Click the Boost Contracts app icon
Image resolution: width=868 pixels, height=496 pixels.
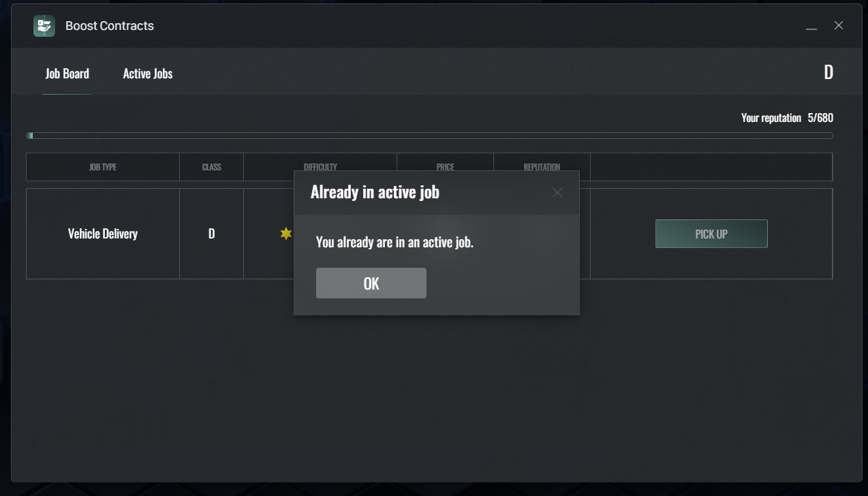coord(44,25)
